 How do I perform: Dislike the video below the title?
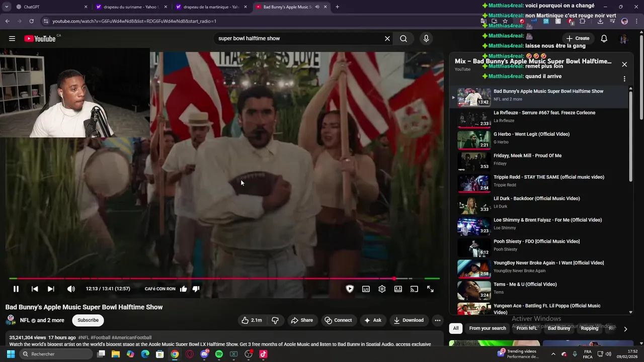[275, 320]
